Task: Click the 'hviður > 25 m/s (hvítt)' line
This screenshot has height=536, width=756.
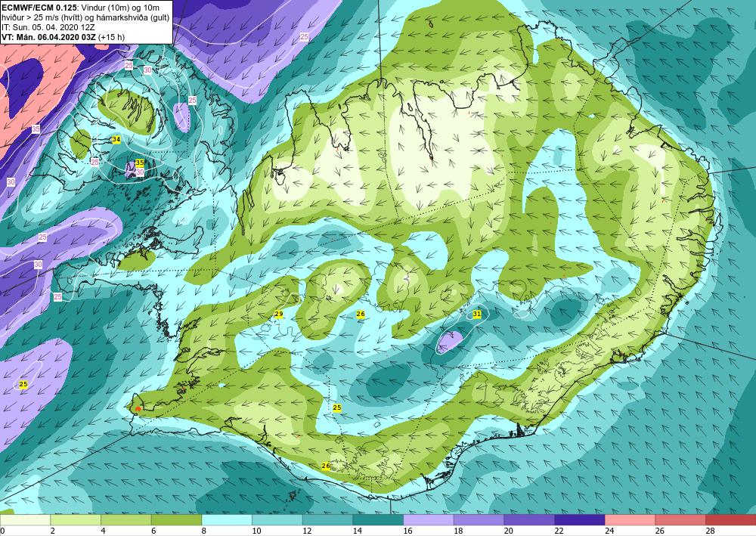Action: [86, 17]
